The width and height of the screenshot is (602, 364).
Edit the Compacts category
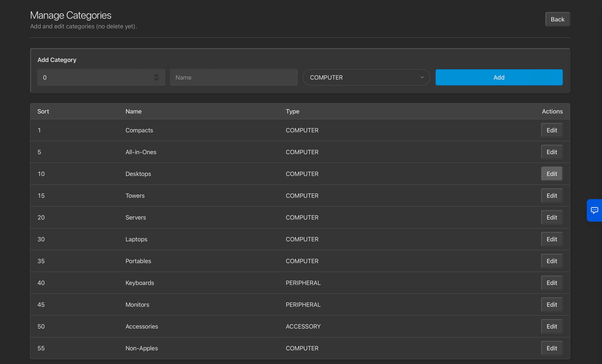[x=551, y=130]
